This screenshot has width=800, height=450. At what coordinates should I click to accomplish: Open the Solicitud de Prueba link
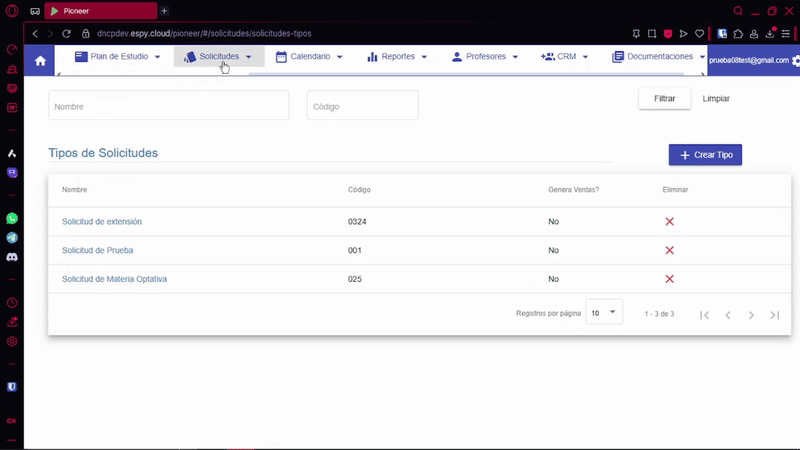click(x=97, y=251)
